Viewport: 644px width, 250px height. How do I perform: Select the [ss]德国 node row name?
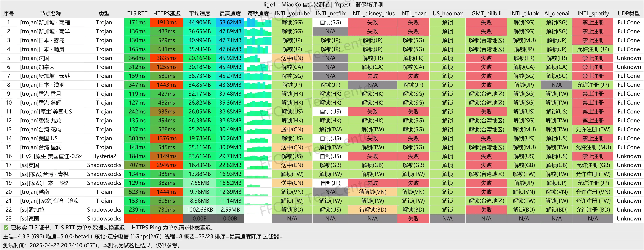[x=30, y=219]
